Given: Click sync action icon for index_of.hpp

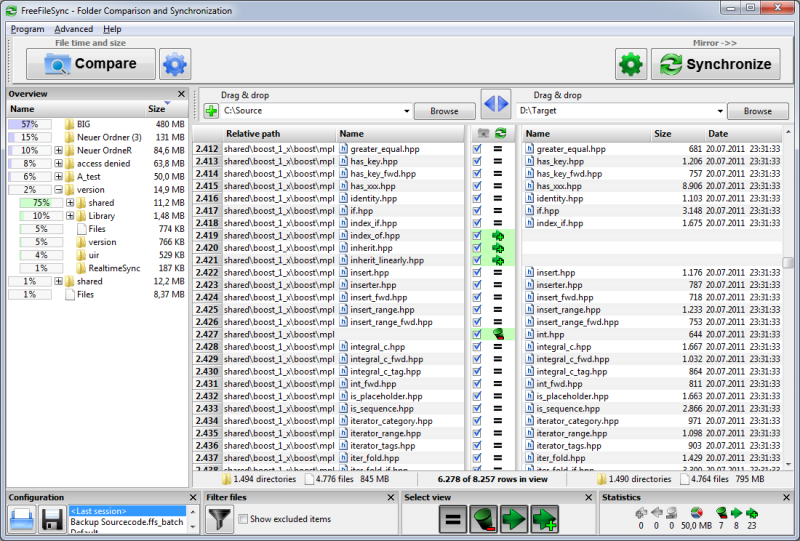Looking at the screenshot, I should [x=498, y=236].
